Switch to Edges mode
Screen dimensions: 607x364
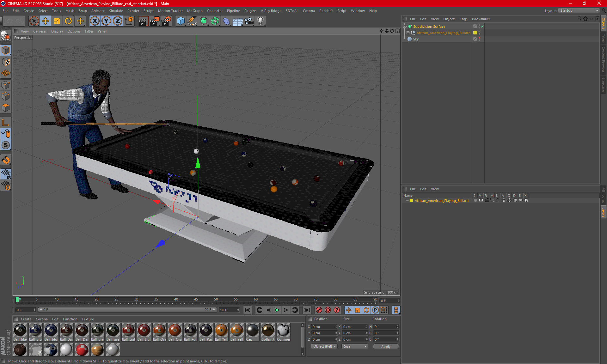tap(6, 96)
